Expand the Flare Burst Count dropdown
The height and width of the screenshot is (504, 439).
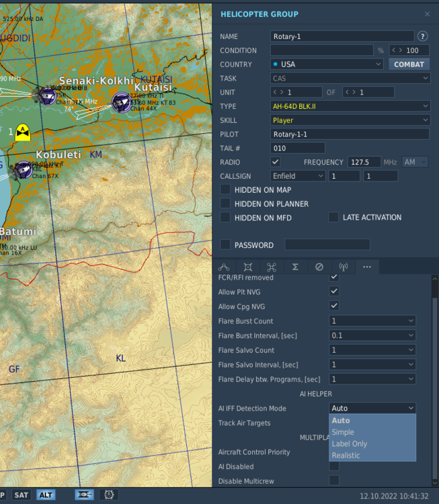click(372, 321)
